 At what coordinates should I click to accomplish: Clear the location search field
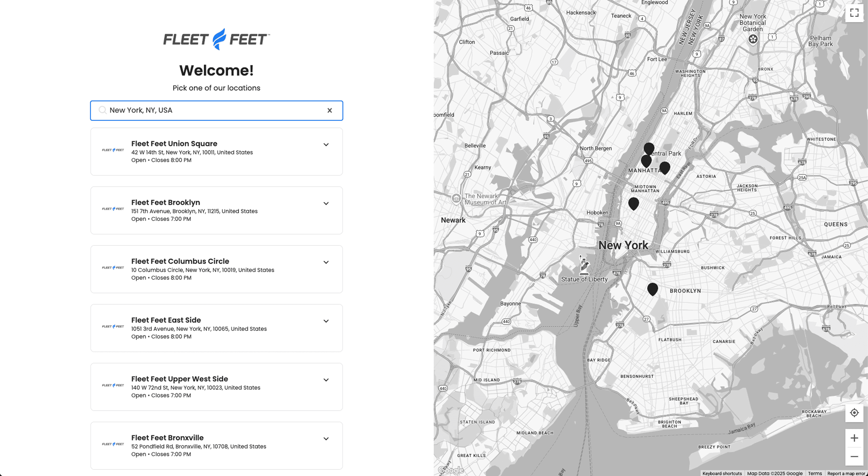(330, 110)
